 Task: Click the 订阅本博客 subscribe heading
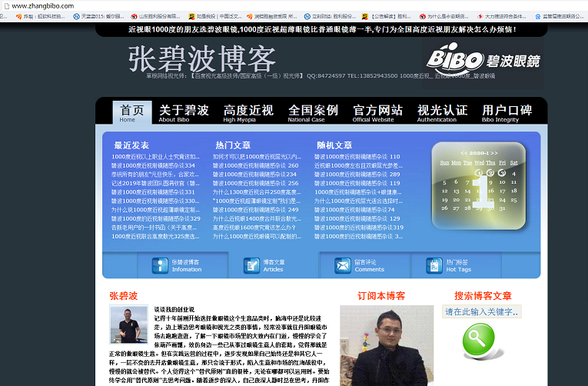coord(381,296)
